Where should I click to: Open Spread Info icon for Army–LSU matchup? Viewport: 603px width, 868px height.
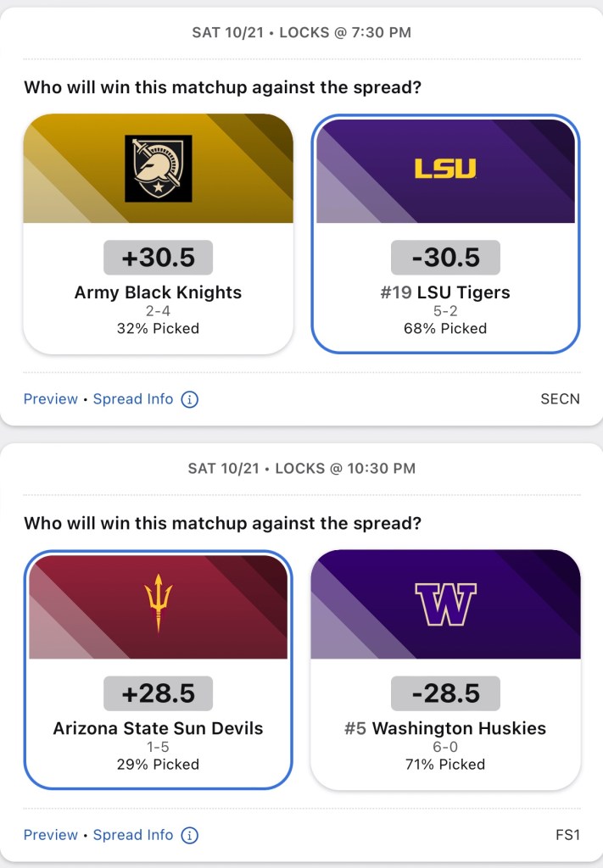190,399
